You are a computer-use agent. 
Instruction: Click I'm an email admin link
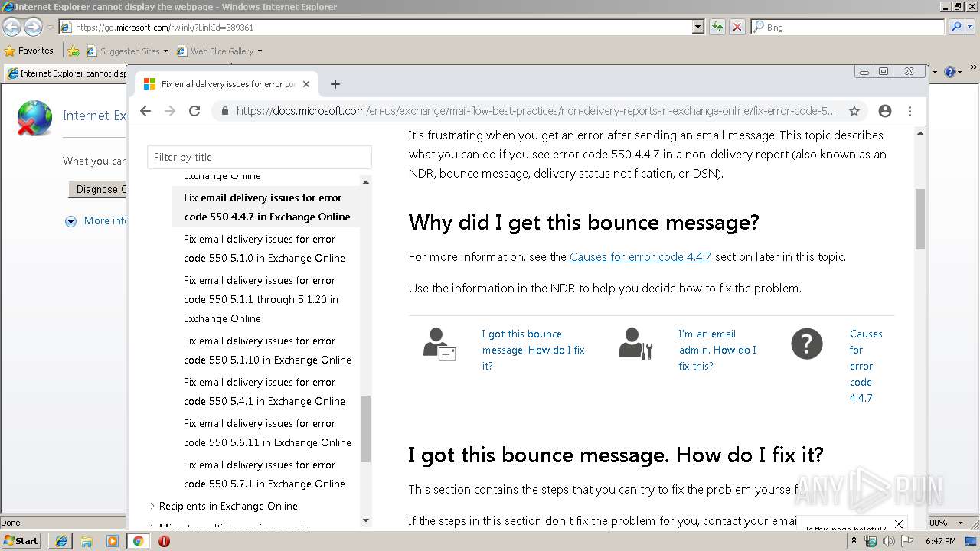(717, 350)
